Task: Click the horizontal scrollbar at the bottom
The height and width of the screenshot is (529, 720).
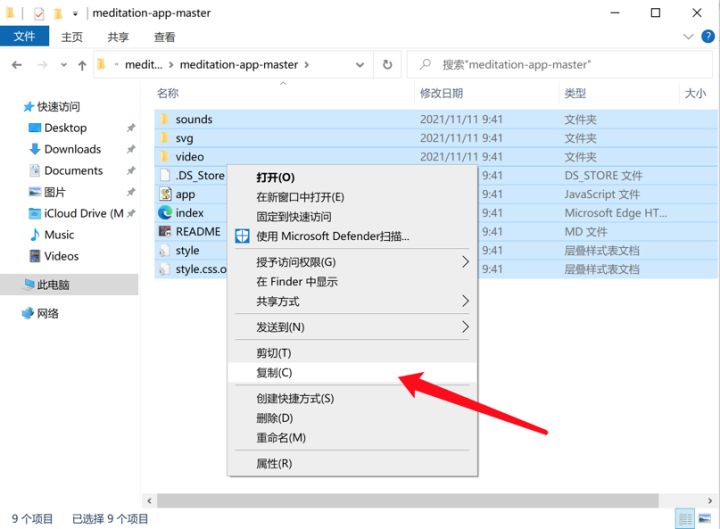Action: [x=400, y=499]
